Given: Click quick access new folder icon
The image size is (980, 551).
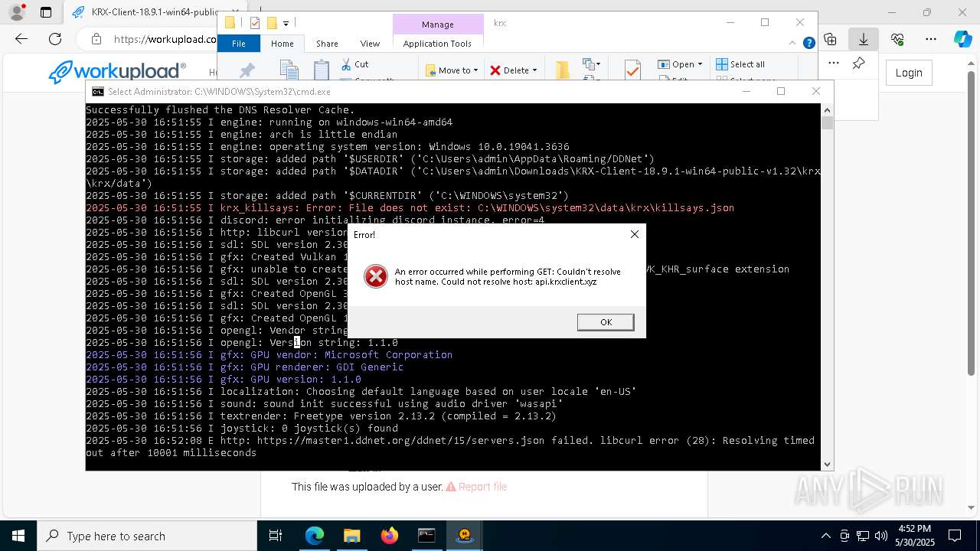Looking at the screenshot, I should coord(271,23).
